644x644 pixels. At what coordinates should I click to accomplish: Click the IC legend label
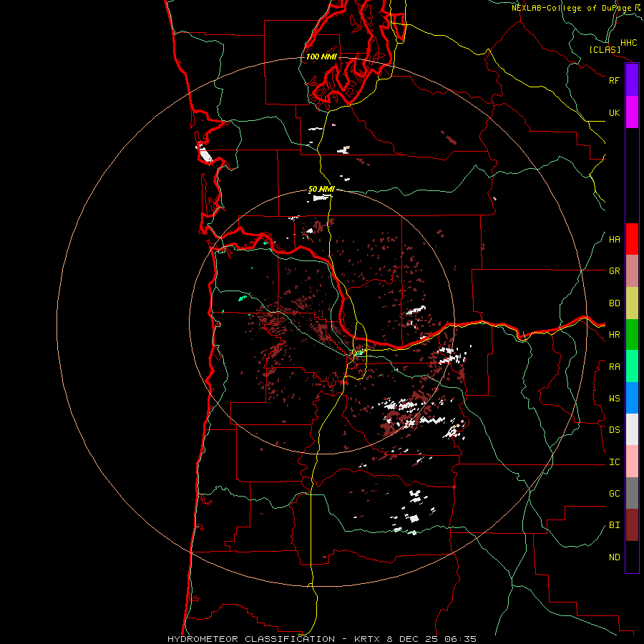click(615, 462)
